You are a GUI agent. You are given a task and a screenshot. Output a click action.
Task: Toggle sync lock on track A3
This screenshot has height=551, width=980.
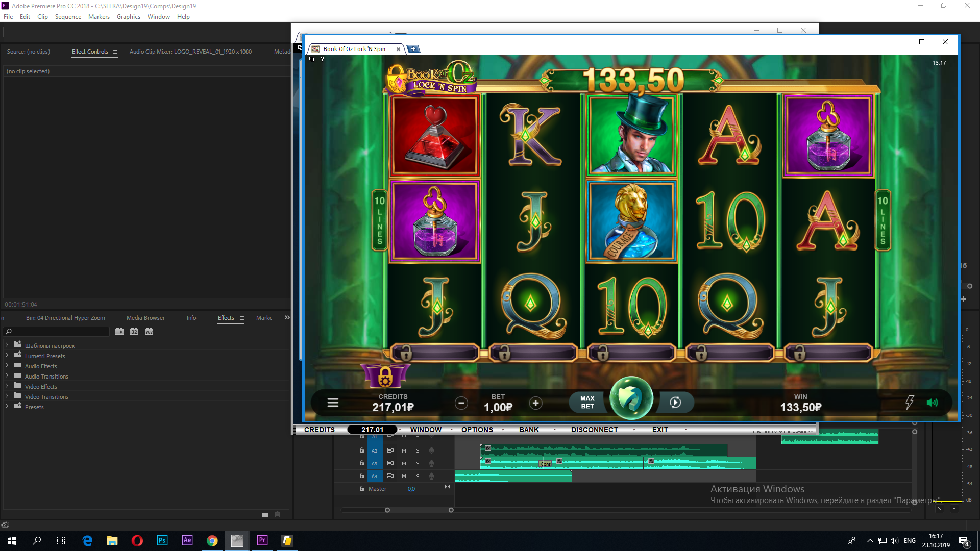tap(390, 463)
